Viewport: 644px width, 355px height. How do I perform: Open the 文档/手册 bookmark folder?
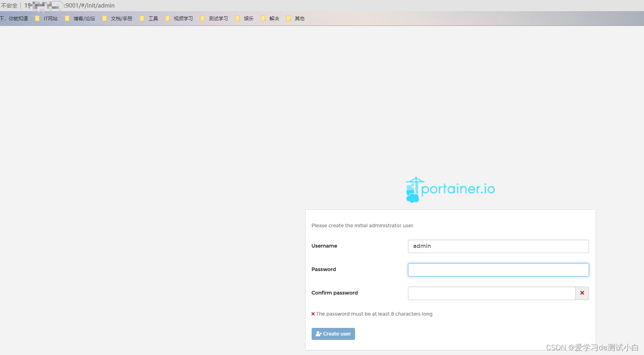point(117,19)
